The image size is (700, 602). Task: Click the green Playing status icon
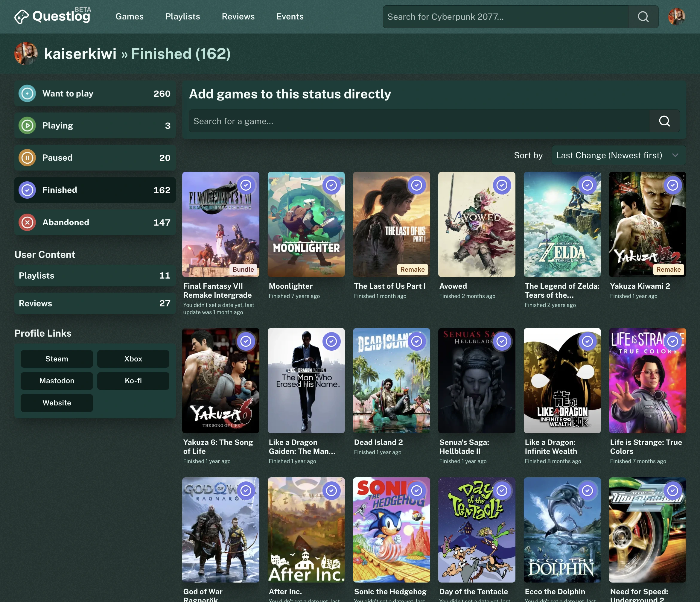(27, 125)
